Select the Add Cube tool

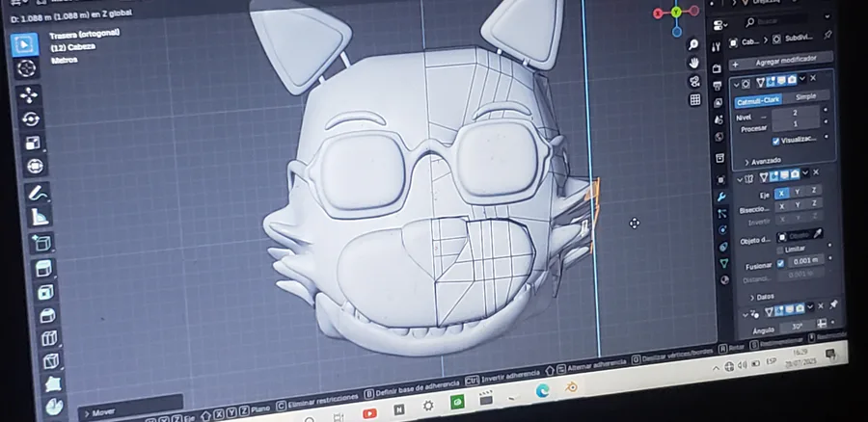pos(41,242)
